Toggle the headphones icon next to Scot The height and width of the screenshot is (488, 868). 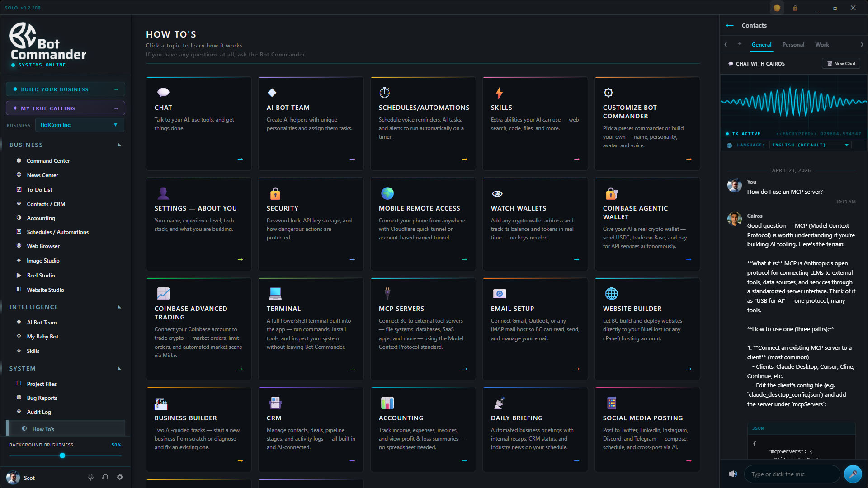click(x=105, y=477)
